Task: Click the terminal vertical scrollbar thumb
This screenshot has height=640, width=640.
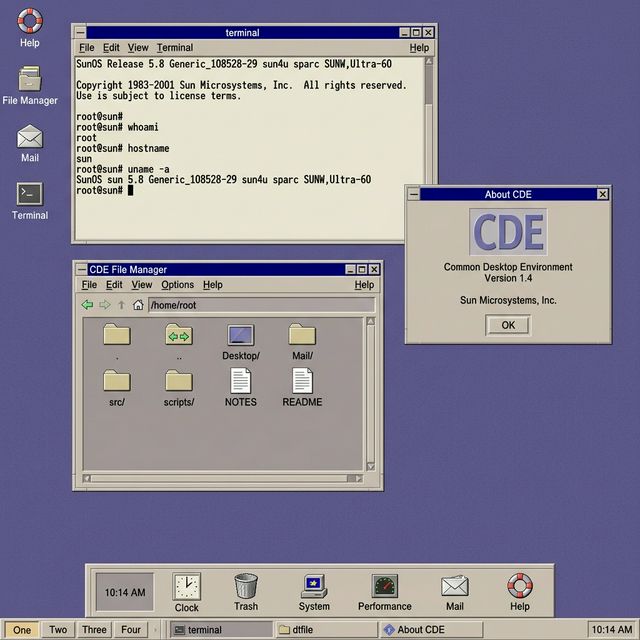Action: coord(428,85)
